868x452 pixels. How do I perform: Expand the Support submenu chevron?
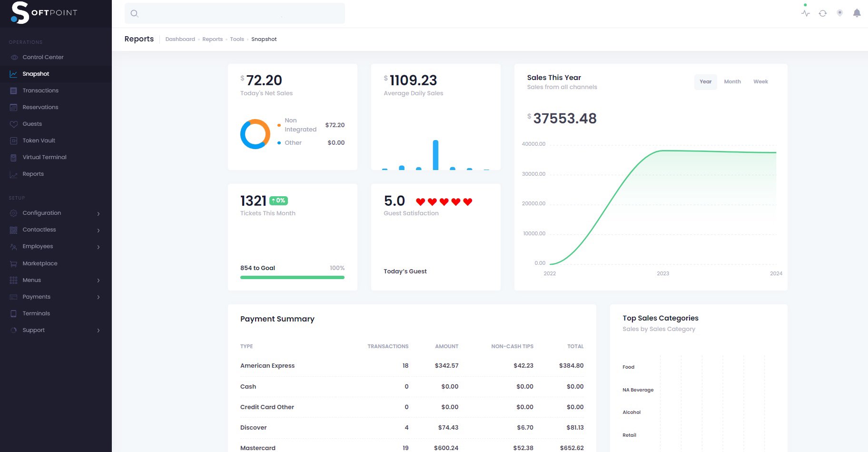[x=99, y=331]
